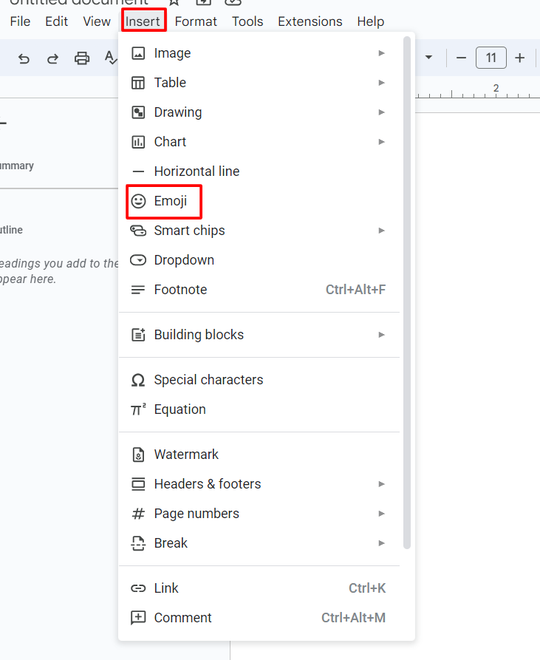Expand the Chart submenu arrow

coord(381,142)
